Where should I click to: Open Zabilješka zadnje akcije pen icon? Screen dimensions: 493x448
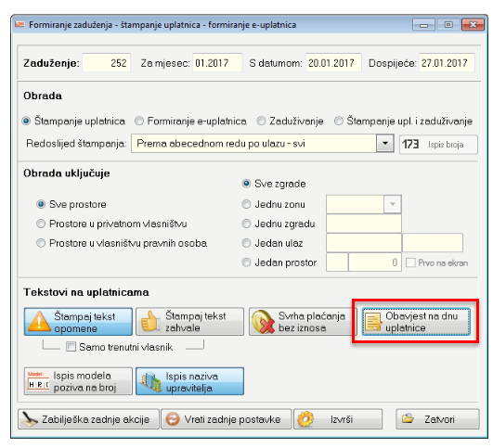click(x=30, y=419)
